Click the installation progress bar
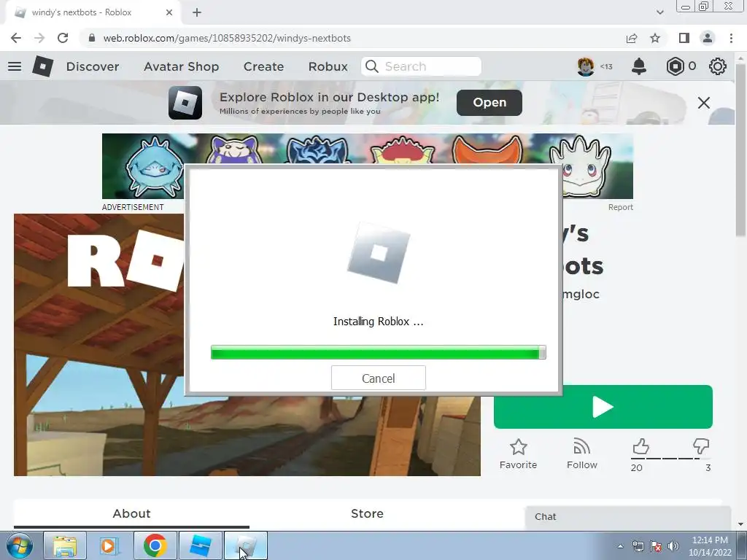 379,352
